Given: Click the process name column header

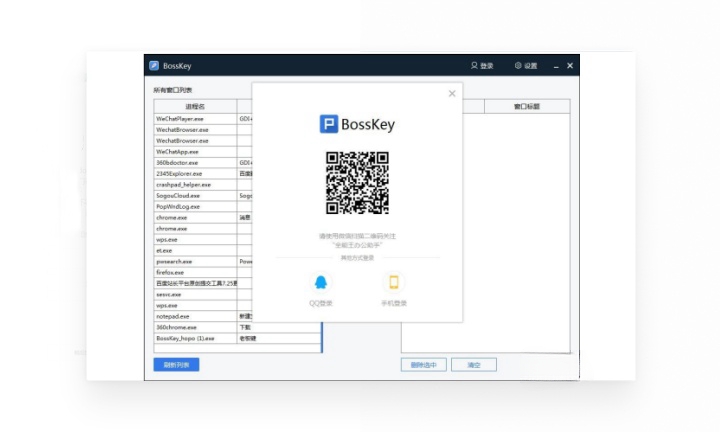Looking at the screenshot, I should (195, 106).
